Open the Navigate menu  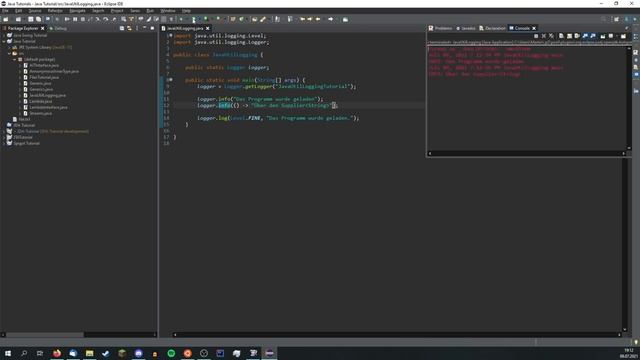[77, 11]
